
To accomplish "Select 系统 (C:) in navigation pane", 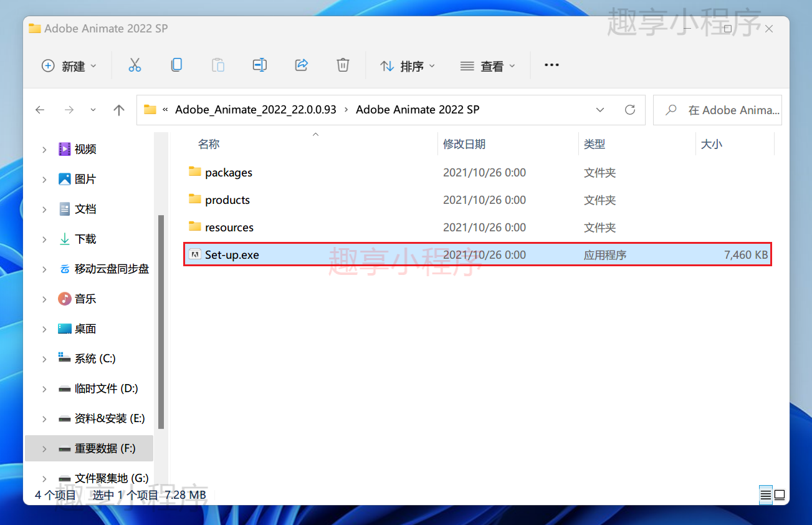I will [95, 359].
